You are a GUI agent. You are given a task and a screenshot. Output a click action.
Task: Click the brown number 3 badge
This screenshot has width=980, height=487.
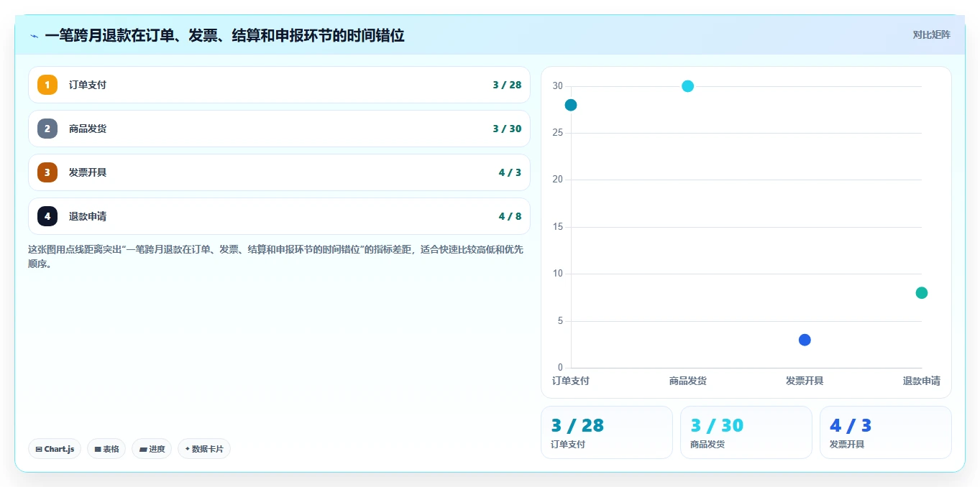pyautogui.click(x=47, y=172)
